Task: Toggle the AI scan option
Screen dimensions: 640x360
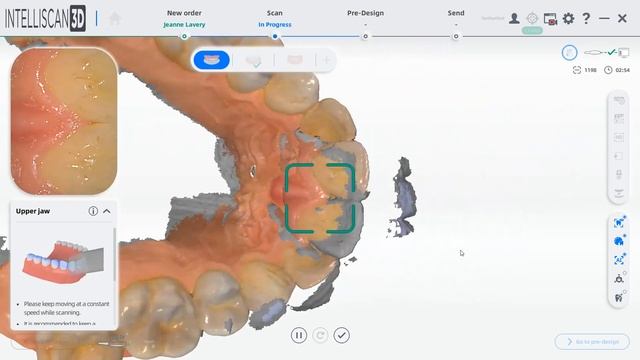Action: (619, 260)
